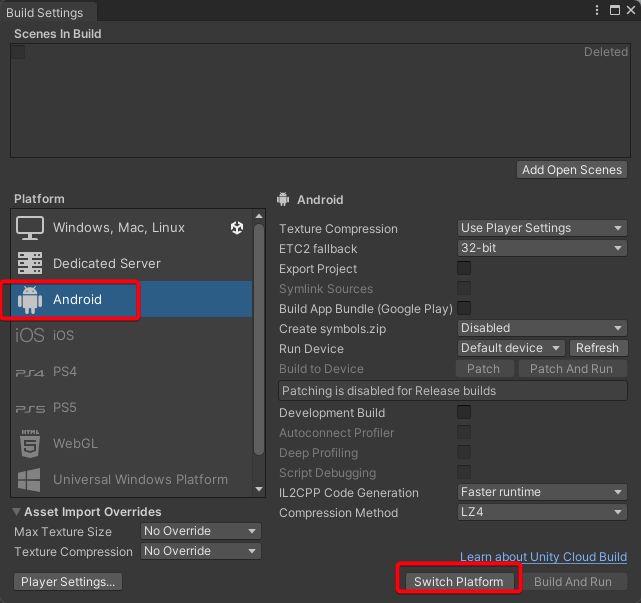Open the window options kebab menu
This screenshot has width=641, height=603.
point(597,10)
